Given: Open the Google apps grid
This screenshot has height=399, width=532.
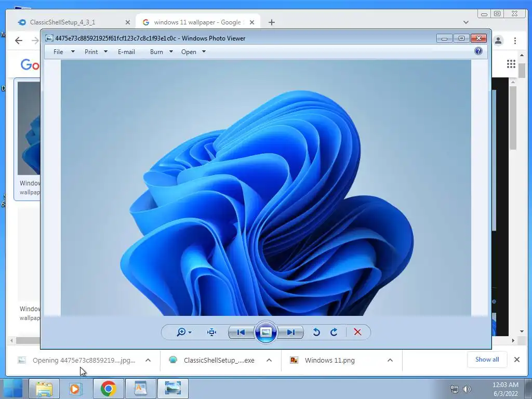Looking at the screenshot, I should tap(511, 64).
